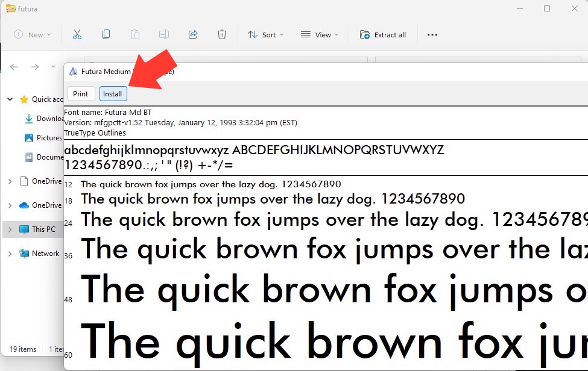Viewport: 588px width, 371px height.
Task: Click the Cut scissors icon
Action: tap(77, 35)
